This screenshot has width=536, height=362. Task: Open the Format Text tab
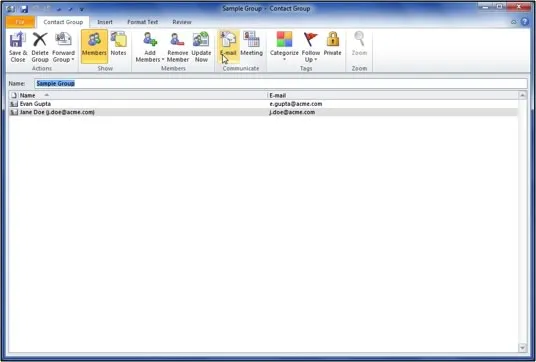click(x=143, y=22)
